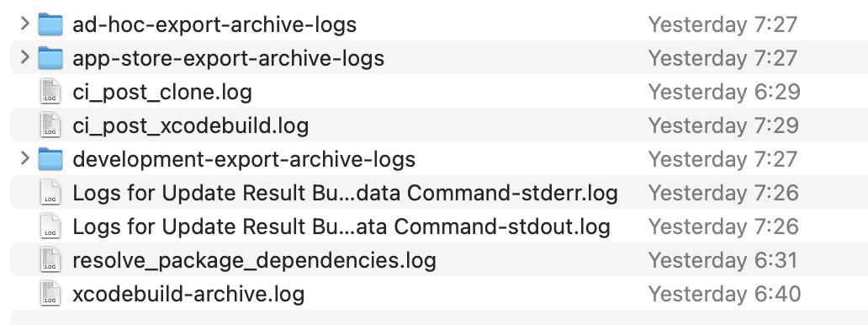Expand the app-store-export-archive-logs folder chevron
The image size is (868, 325).
(24, 58)
